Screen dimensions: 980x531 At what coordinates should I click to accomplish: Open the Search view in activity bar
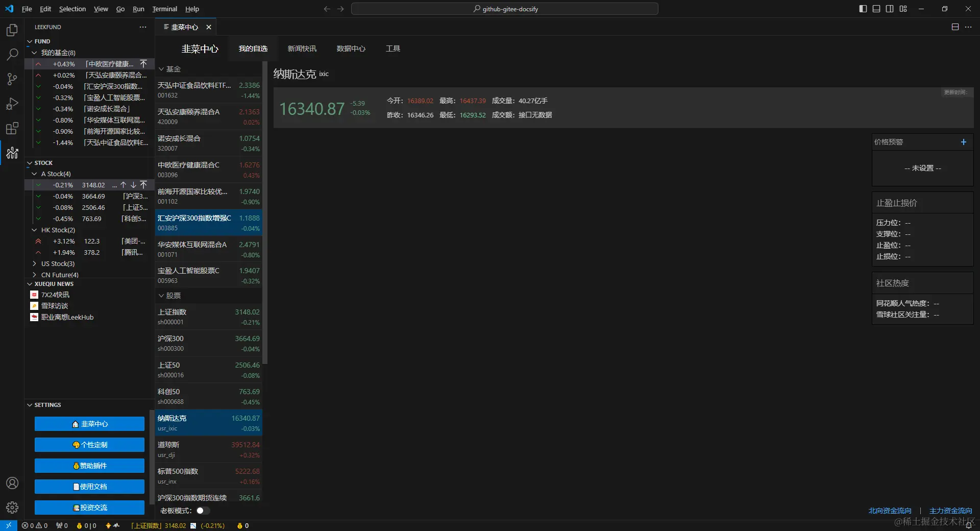tap(12, 54)
